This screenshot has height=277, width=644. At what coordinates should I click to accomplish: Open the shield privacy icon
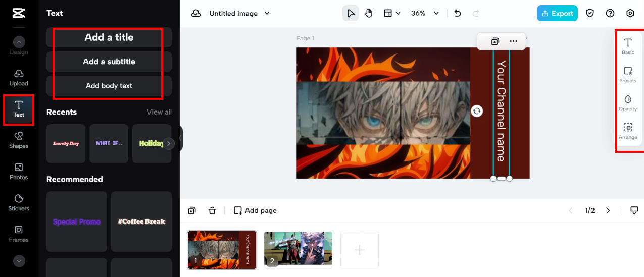590,13
